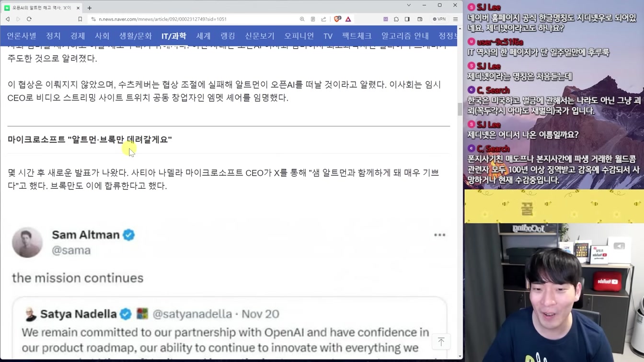Open the 신문보기 section
The height and width of the screenshot is (362, 644).
click(x=260, y=36)
